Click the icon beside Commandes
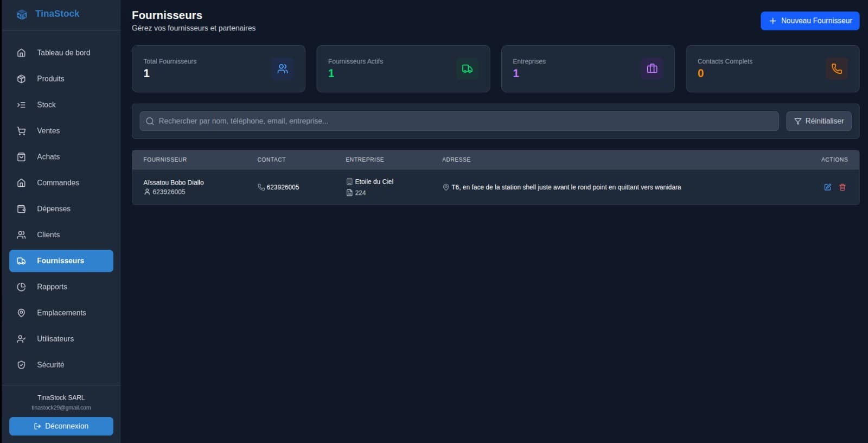The image size is (868, 443). (x=21, y=183)
